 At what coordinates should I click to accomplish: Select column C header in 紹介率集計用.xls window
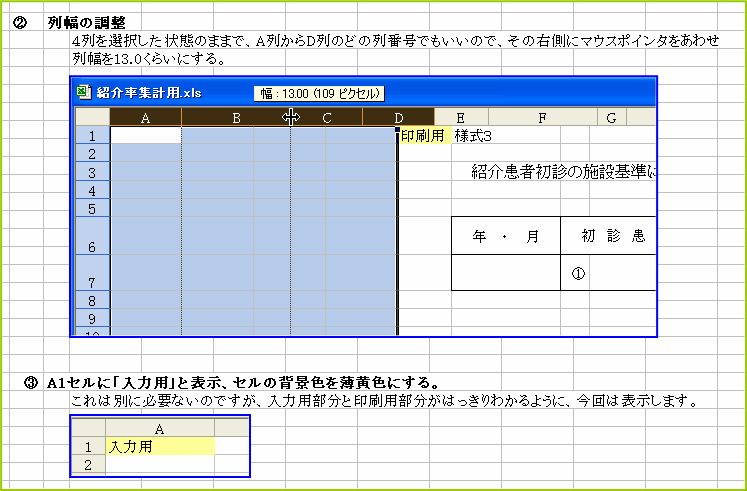pyautogui.click(x=327, y=117)
